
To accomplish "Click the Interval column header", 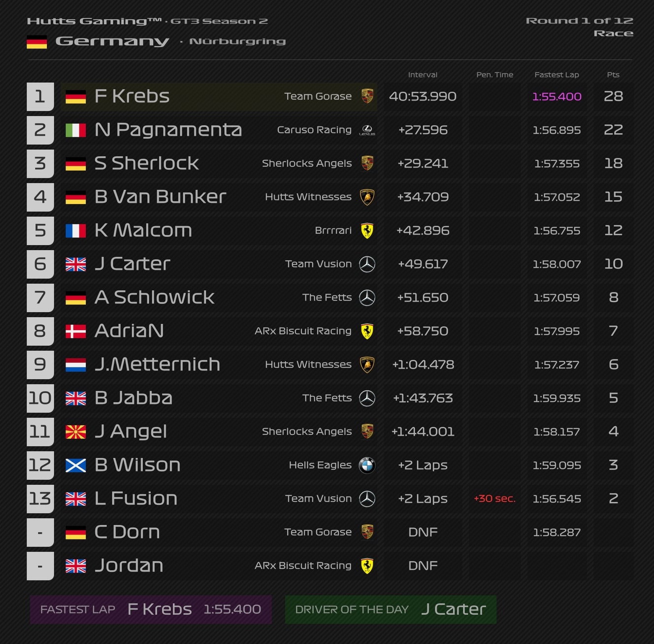I will (423, 74).
